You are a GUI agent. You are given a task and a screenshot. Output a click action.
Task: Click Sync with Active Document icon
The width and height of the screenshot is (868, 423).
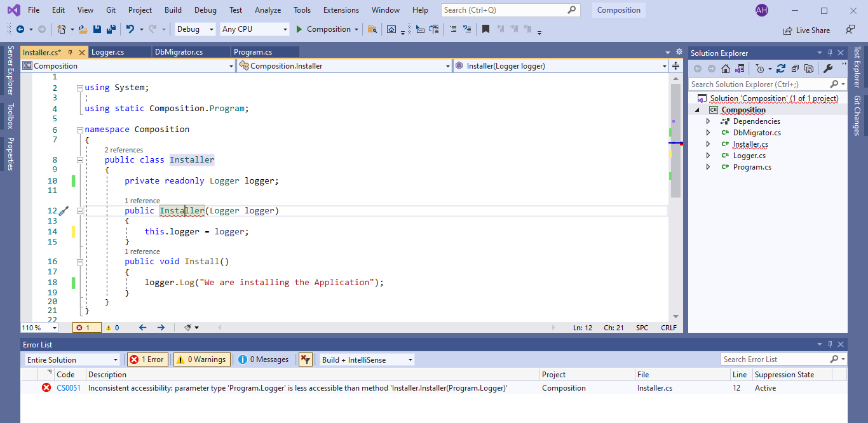[x=781, y=69]
